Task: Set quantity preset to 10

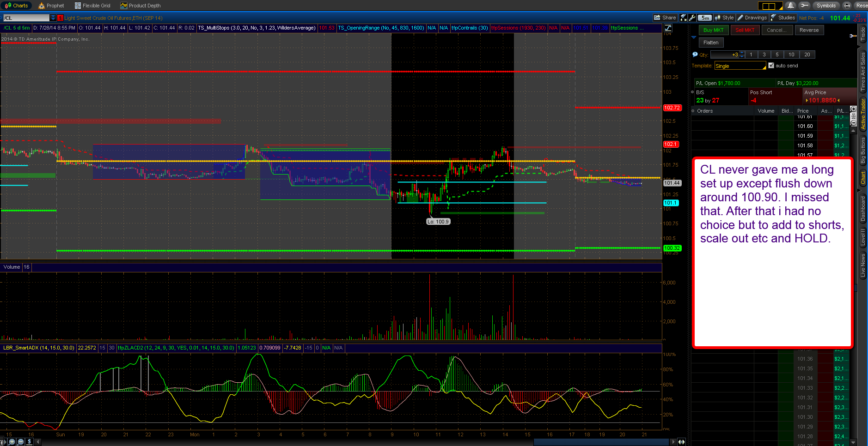Action: click(x=791, y=54)
